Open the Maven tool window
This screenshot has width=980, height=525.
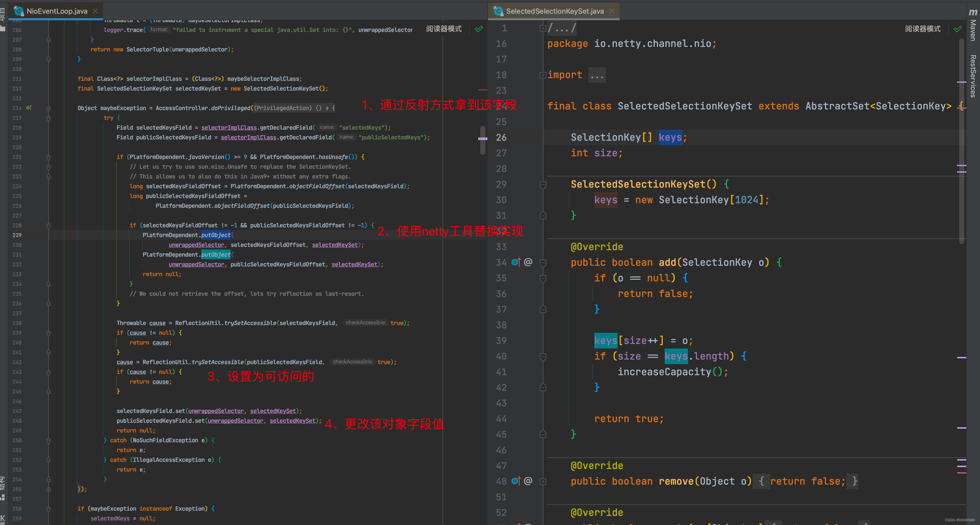(973, 30)
